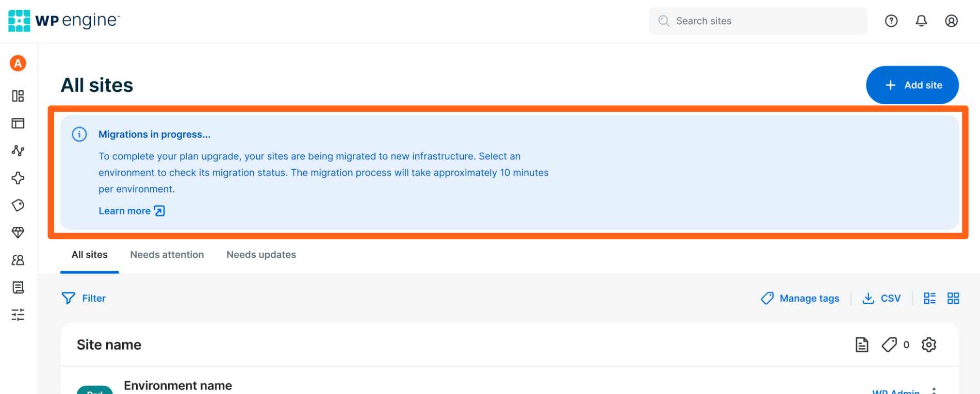Click the sparkle star icon in sidebar

[18, 178]
